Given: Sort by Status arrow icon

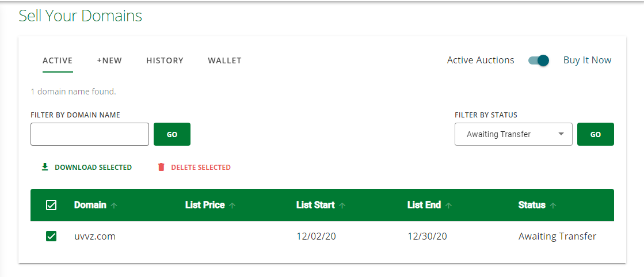Looking at the screenshot, I should tap(553, 206).
